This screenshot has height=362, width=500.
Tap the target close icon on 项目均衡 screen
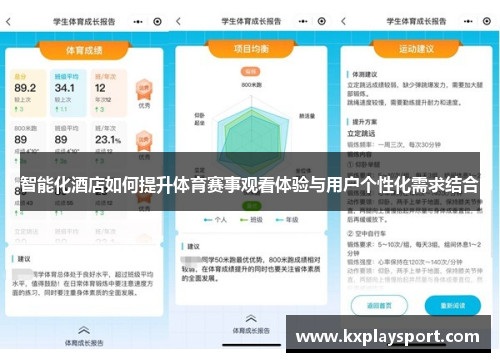point(322,21)
